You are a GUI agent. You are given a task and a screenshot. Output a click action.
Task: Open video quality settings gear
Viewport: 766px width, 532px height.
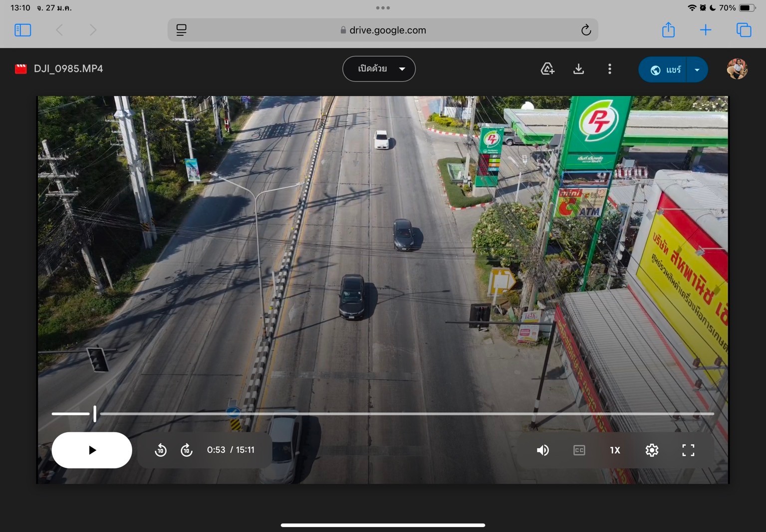tap(652, 450)
